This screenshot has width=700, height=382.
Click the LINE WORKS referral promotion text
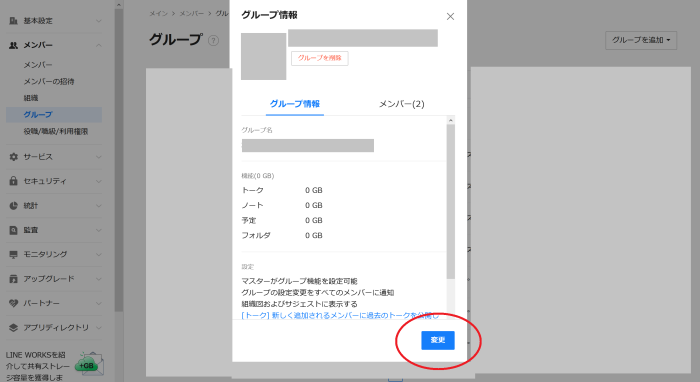(x=38, y=366)
